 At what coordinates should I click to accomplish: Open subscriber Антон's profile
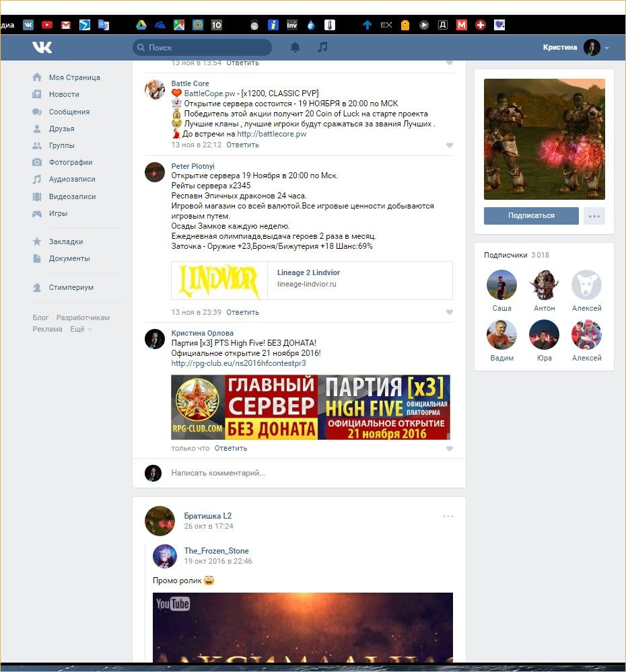point(544,285)
